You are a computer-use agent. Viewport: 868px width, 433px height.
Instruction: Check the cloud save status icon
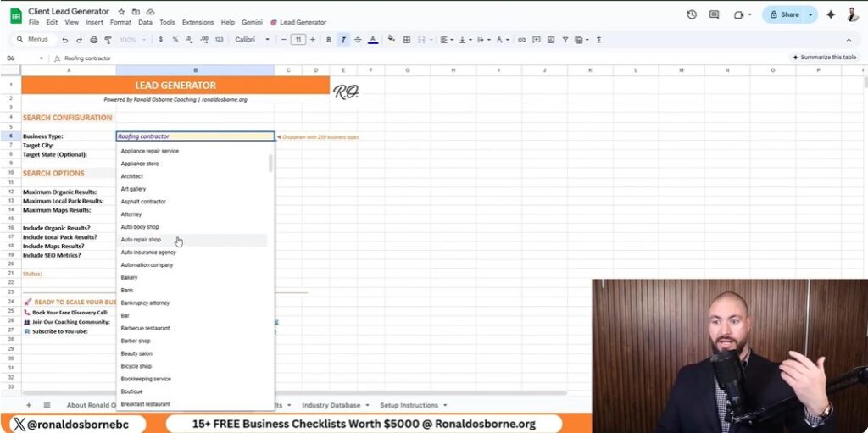point(151,12)
